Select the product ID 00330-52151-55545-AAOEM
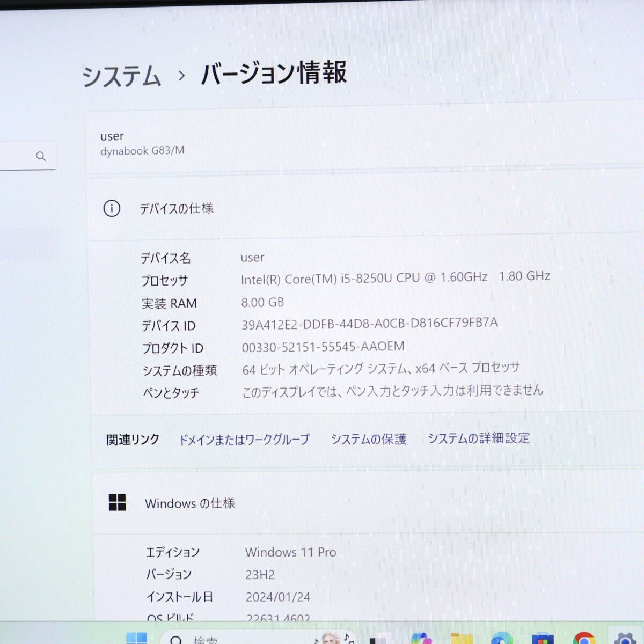 tap(323, 347)
